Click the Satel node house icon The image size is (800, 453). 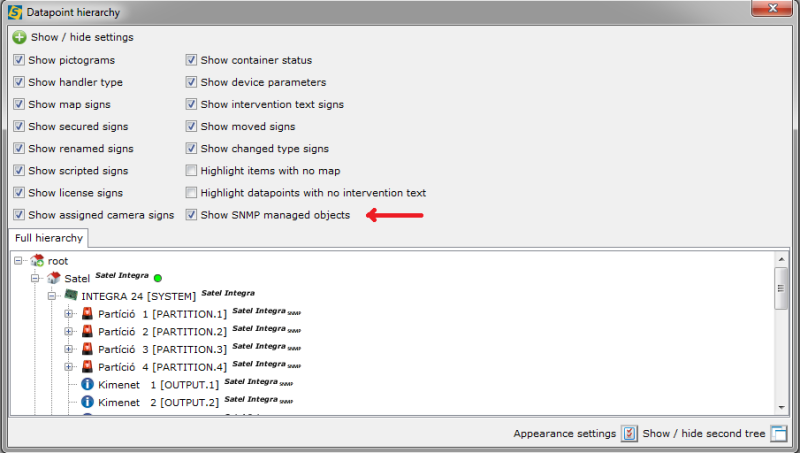54,278
